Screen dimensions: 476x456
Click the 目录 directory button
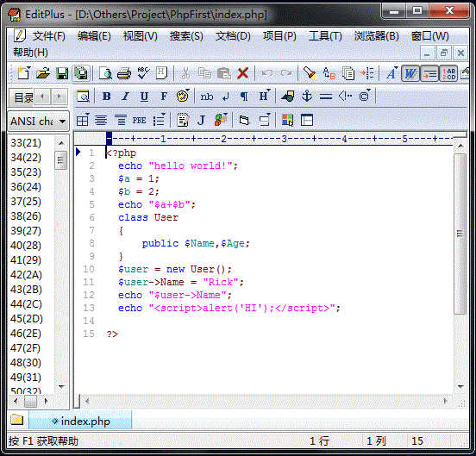[23, 97]
